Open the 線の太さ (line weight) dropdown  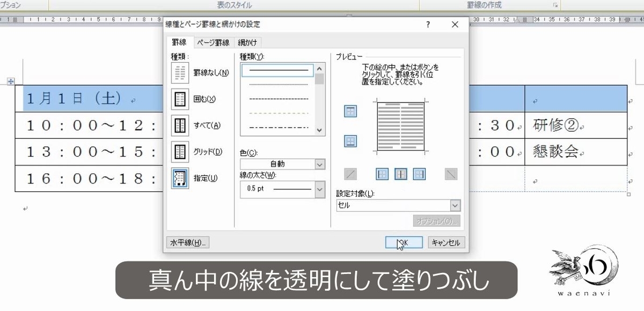(320, 189)
